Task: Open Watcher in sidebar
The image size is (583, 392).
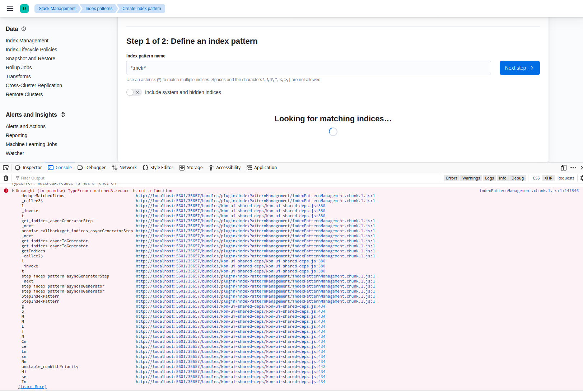Action: coord(15,153)
